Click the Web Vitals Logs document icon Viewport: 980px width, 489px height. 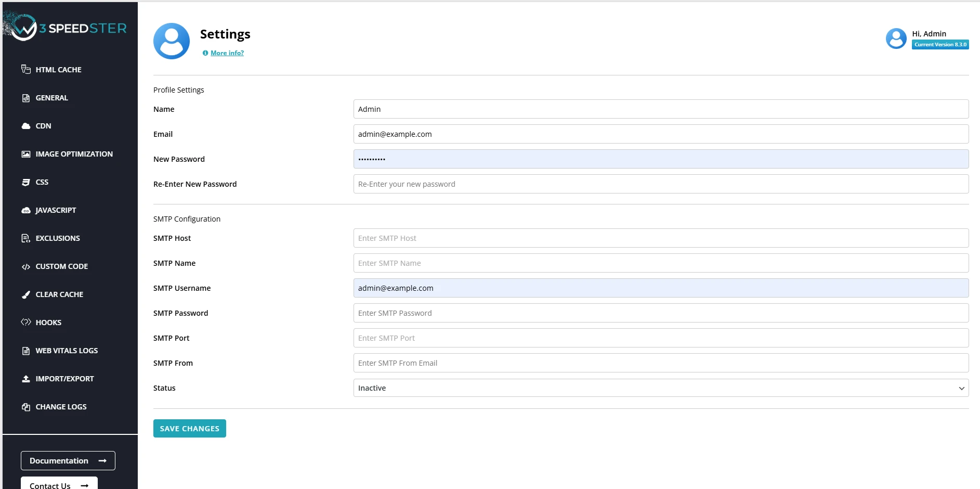(x=25, y=351)
